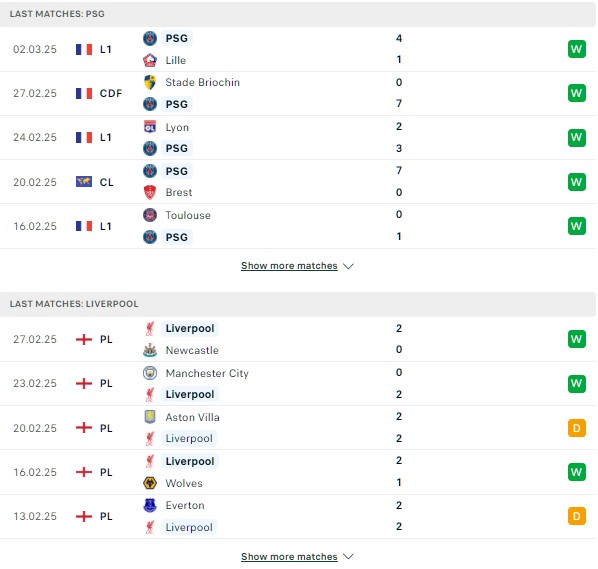Viewport: 598px width, 569px height.
Task: Click the Wolves club logo
Action: pyautogui.click(x=150, y=483)
